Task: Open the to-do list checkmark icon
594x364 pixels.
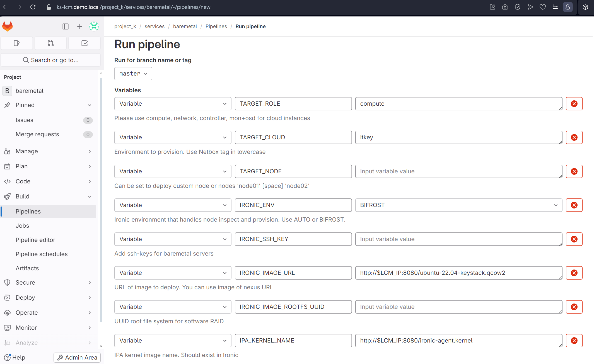Action: [x=84, y=43]
